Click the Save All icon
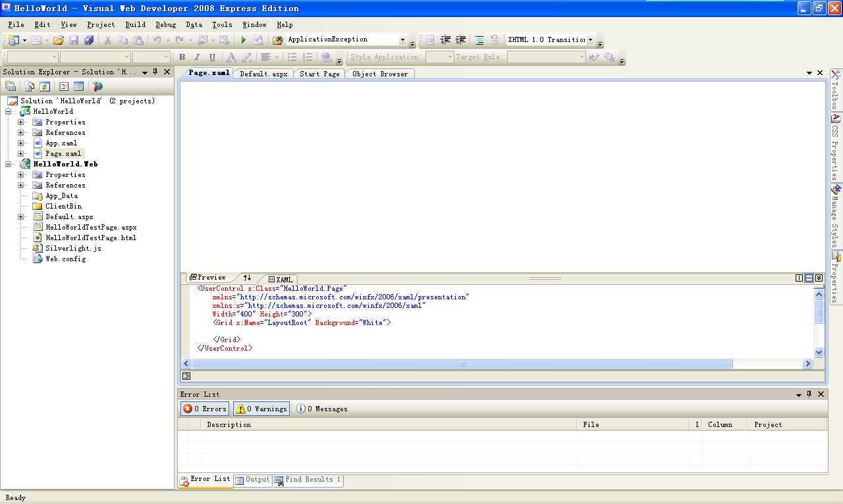 pos(89,40)
